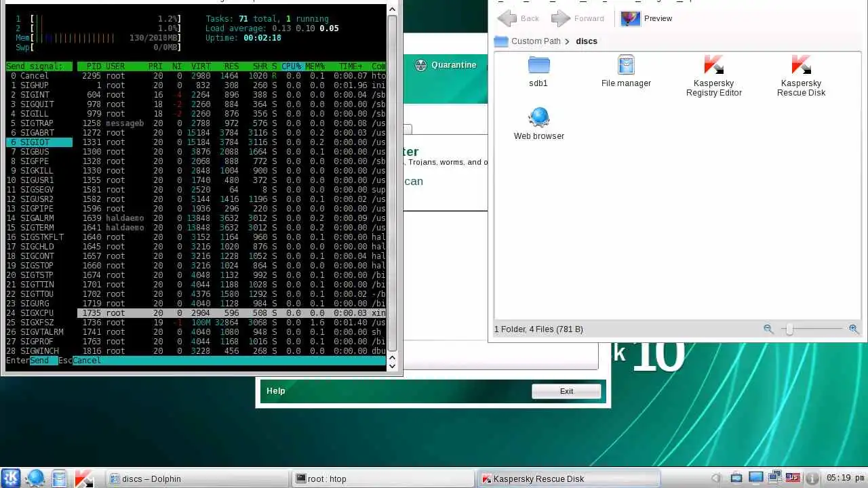Click the clipboard tray icon

[736, 479]
